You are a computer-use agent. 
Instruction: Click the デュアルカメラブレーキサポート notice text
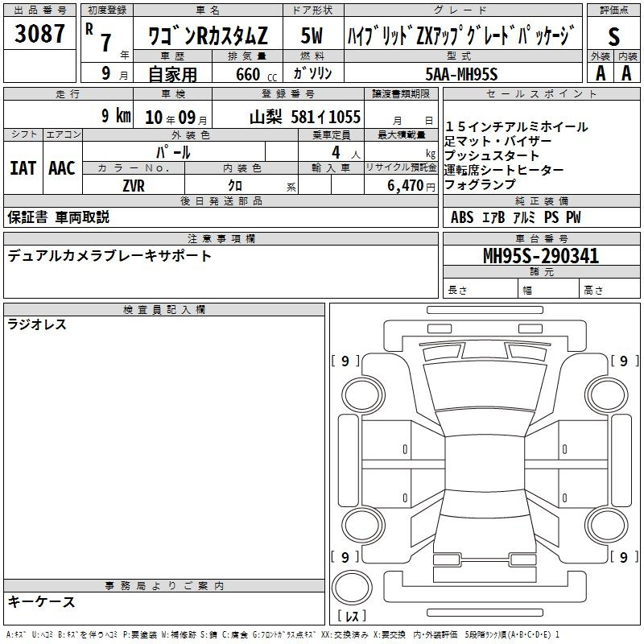(x=109, y=256)
